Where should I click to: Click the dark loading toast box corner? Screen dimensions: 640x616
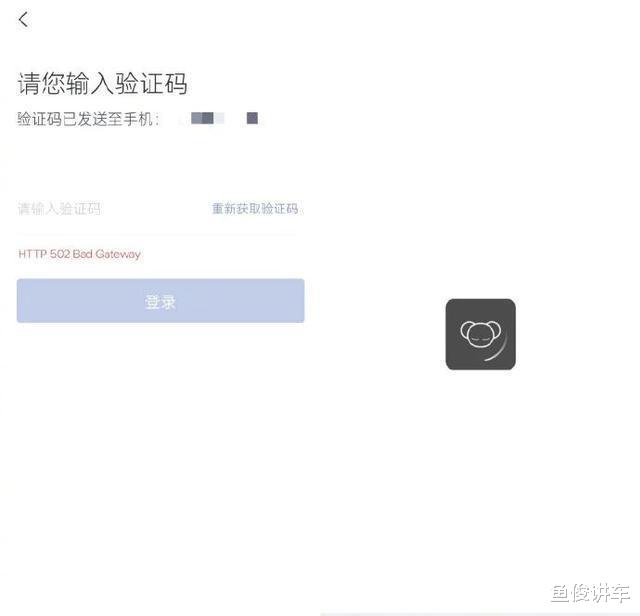click(x=451, y=304)
